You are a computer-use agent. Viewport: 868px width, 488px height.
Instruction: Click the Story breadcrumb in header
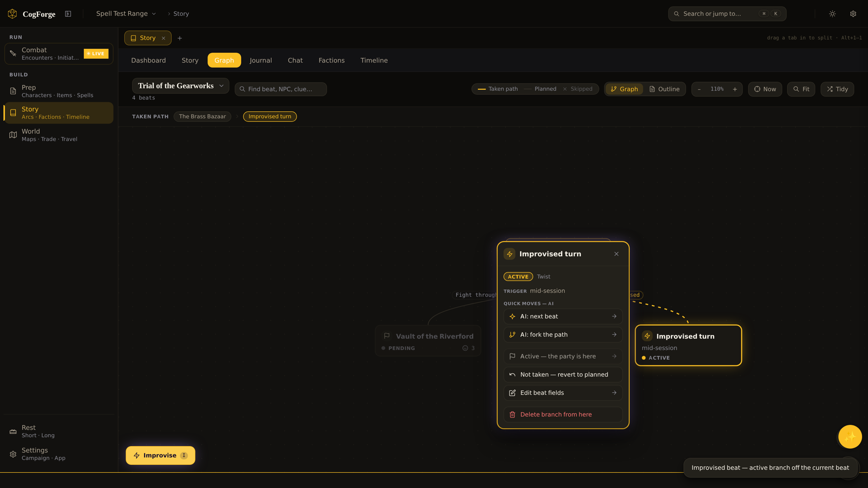click(x=181, y=14)
